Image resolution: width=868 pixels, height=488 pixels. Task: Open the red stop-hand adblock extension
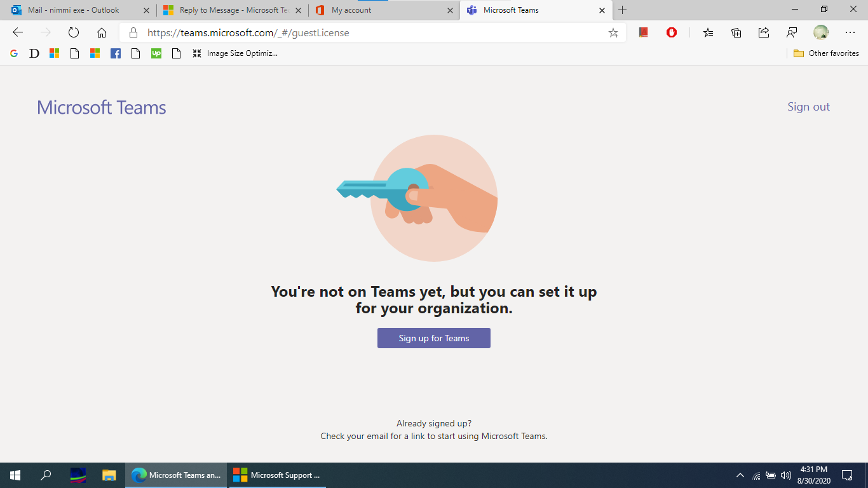pos(672,32)
